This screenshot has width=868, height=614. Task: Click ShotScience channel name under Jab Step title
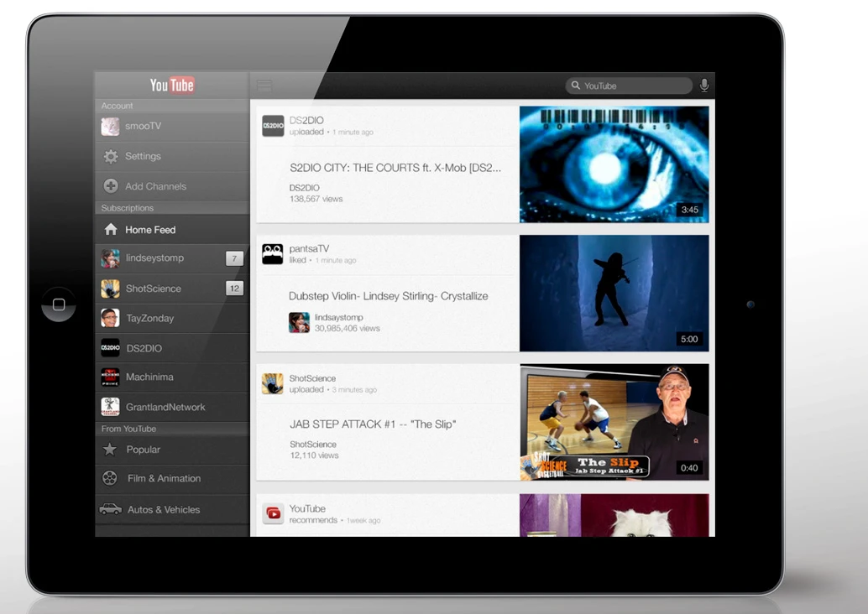tap(313, 445)
